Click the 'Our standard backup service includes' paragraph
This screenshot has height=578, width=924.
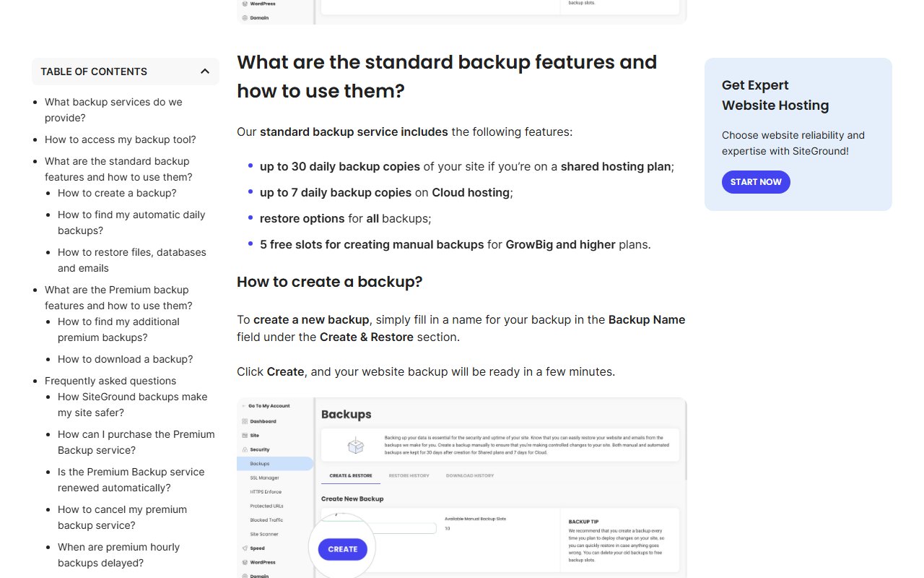tap(404, 131)
